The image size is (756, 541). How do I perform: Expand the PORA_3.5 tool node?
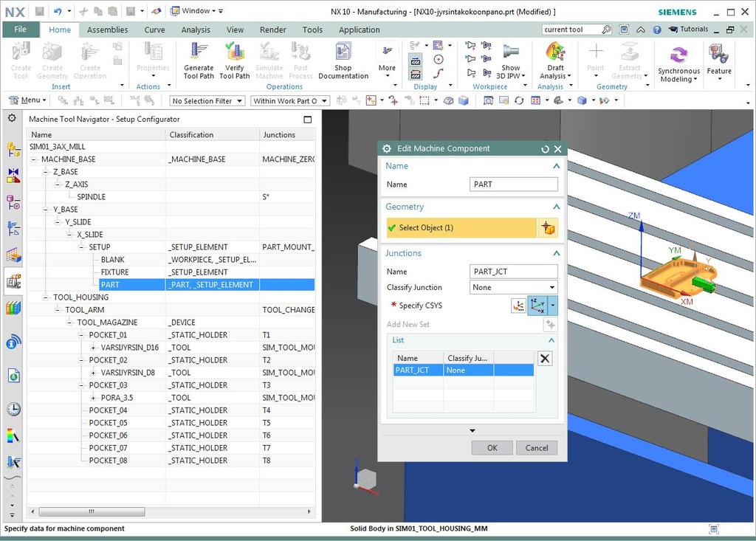click(x=93, y=397)
